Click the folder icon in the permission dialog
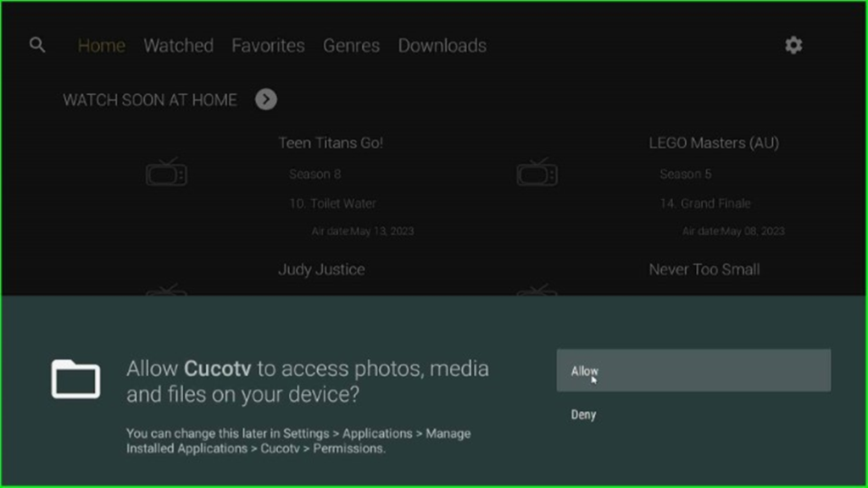 (75, 379)
